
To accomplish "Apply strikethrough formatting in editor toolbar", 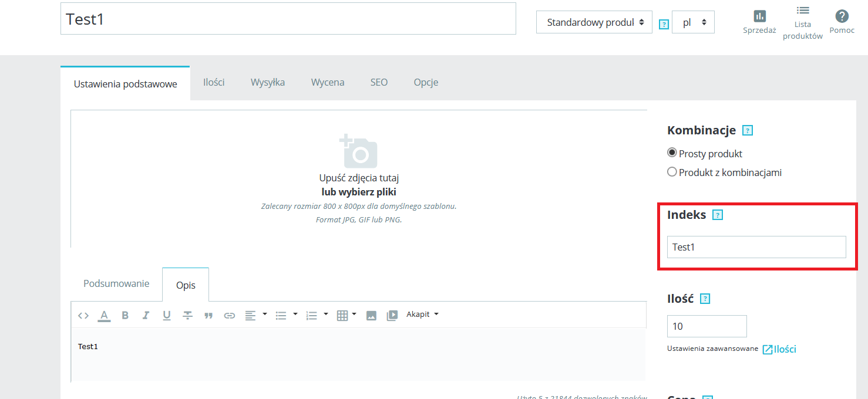I will click(x=187, y=316).
